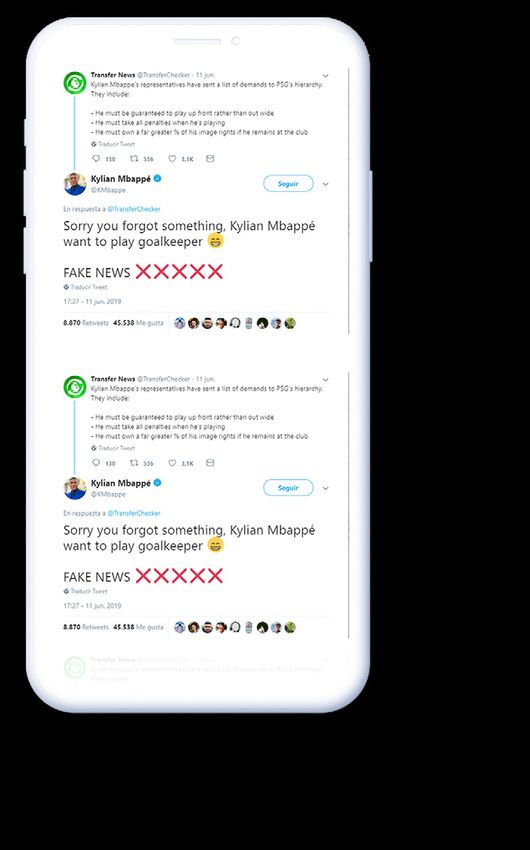
Task: Retweet the upper Transfer News tweet
Action: (x=134, y=159)
